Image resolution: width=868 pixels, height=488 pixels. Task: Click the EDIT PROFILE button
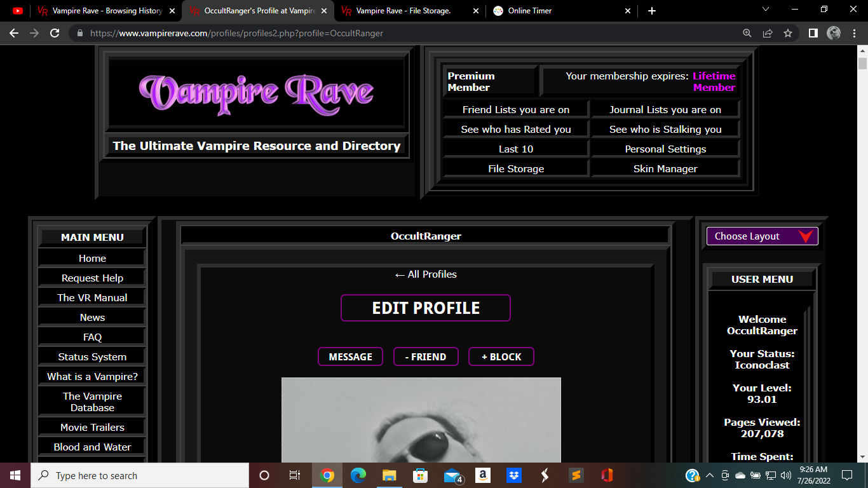[x=426, y=308]
